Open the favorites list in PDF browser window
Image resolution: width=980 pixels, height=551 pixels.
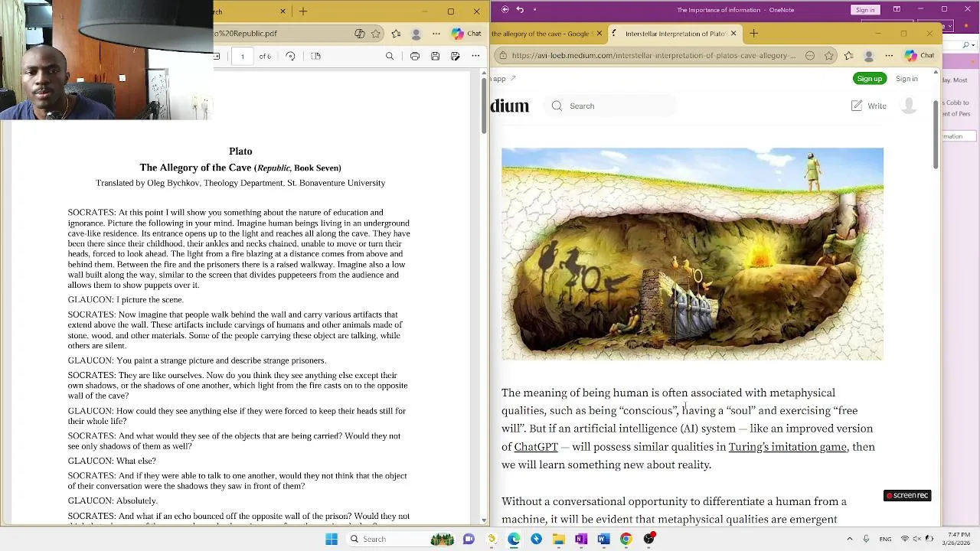point(396,34)
